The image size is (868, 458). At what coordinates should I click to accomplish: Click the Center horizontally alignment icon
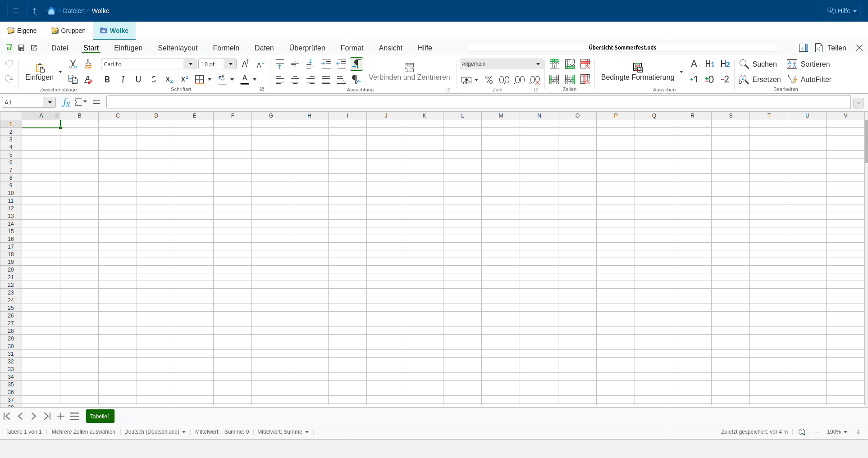coord(295,80)
